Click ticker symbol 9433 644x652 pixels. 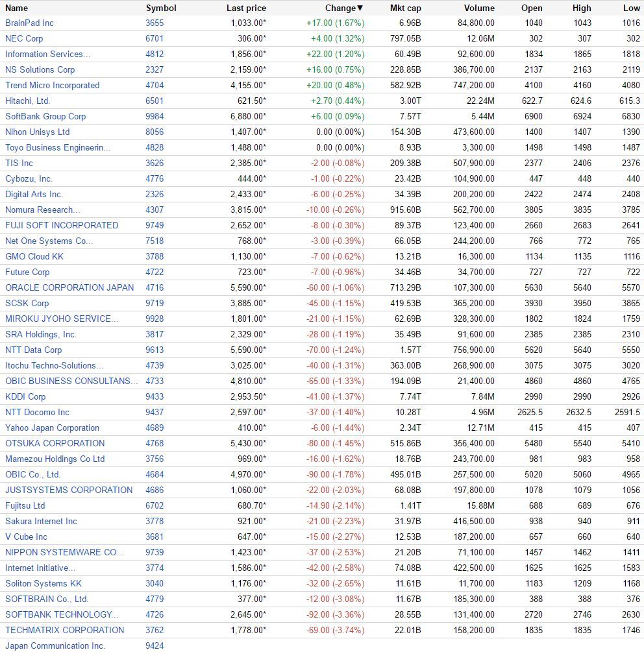point(155,396)
